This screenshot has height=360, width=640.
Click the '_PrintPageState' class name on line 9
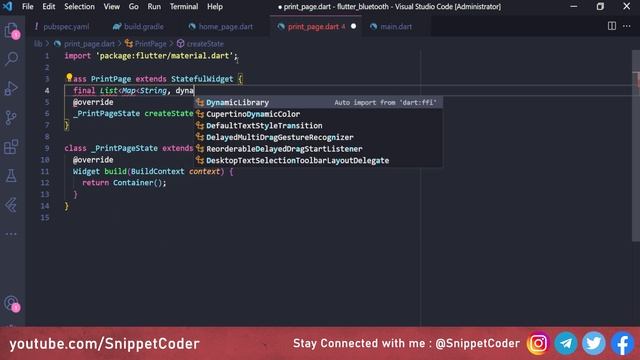tap(125, 148)
